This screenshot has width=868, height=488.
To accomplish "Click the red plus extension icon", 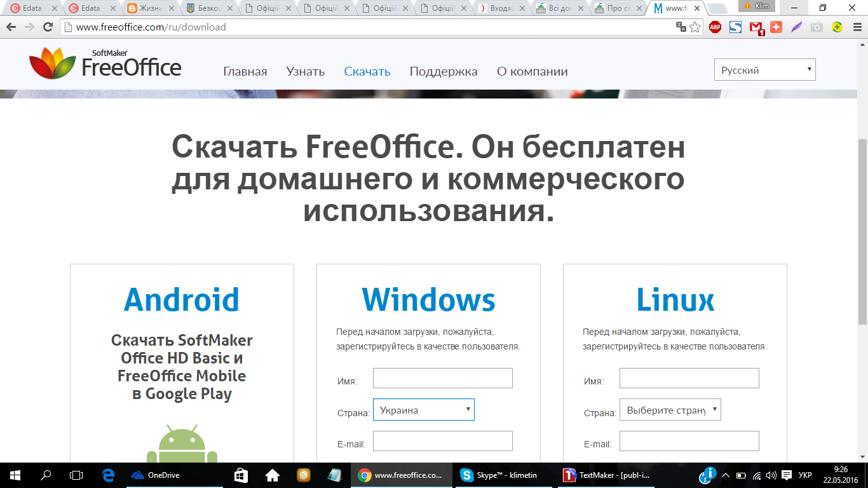I will [776, 27].
